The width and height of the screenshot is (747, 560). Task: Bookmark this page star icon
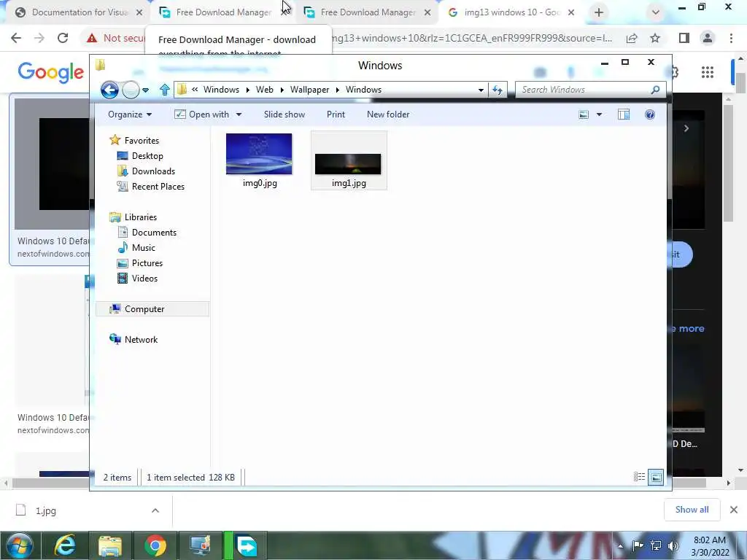point(655,38)
